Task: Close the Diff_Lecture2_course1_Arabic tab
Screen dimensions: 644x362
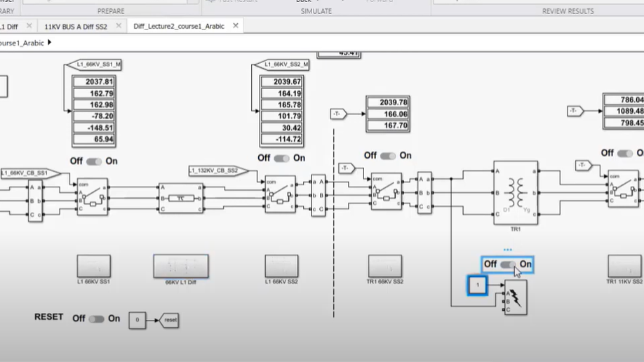Action: tap(236, 26)
